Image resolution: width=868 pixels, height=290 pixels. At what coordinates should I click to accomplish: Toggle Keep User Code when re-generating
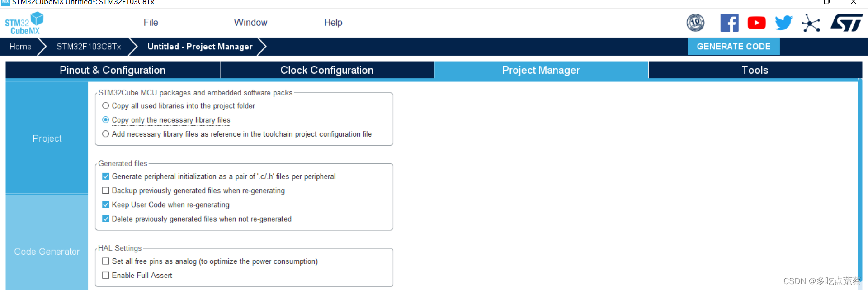105,204
